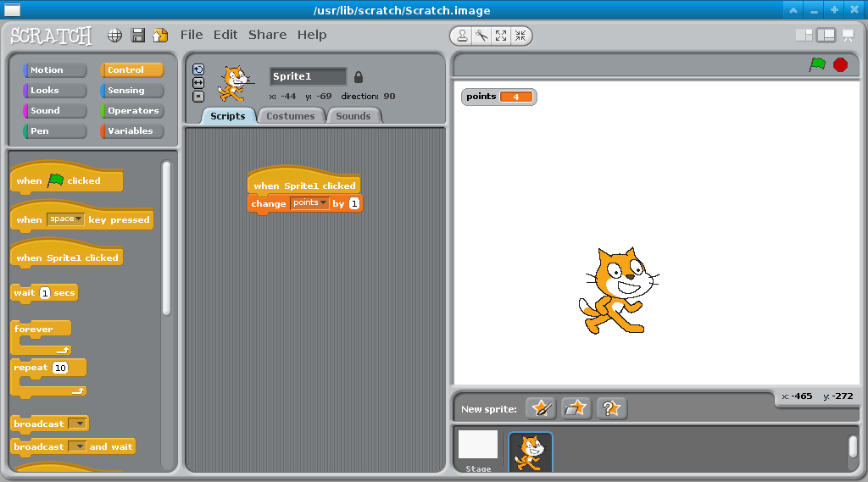Paint a new sprite button
Image resolution: width=868 pixels, height=482 pixels.
point(541,408)
